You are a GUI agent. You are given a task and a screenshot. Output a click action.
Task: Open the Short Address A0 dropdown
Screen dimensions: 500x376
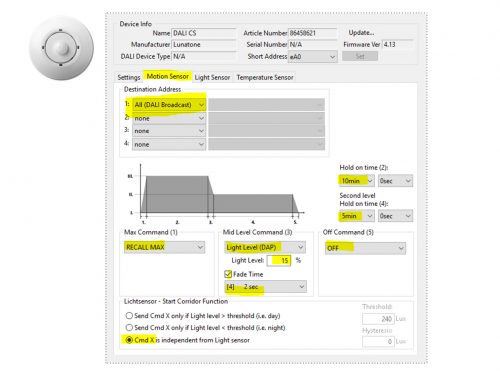313,57
